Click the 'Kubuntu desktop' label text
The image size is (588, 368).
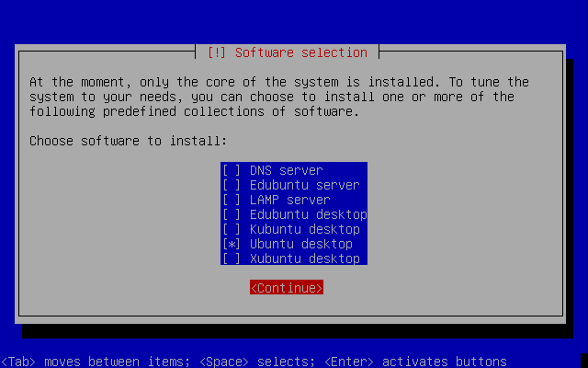pyautogui.click(x=305, y=229)
